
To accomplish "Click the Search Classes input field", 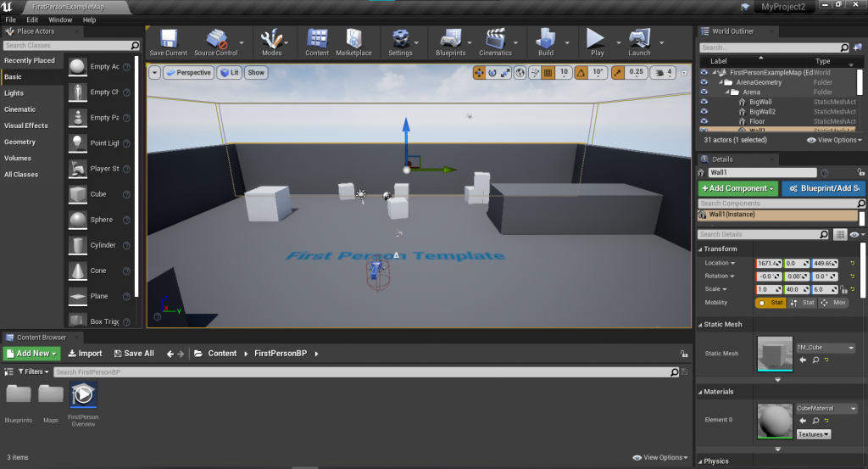I will (x=71, y=46).
